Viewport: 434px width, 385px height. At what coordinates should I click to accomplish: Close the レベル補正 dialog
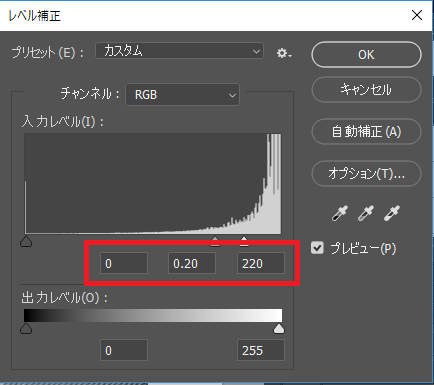tap(417, 15)
